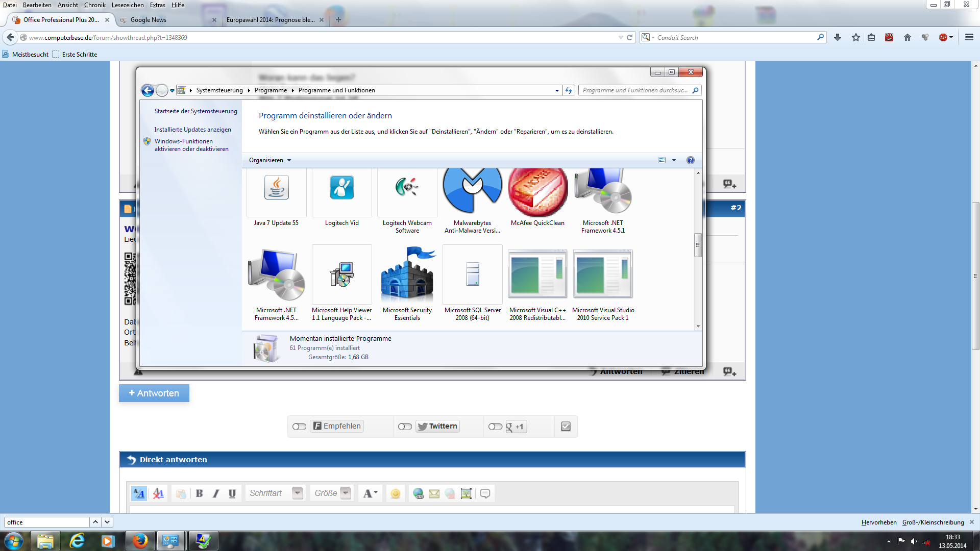The height and width of the screenshot is (551, 980).
Task: Expand the Programme window address path dropdown
Action: (557, 90)
